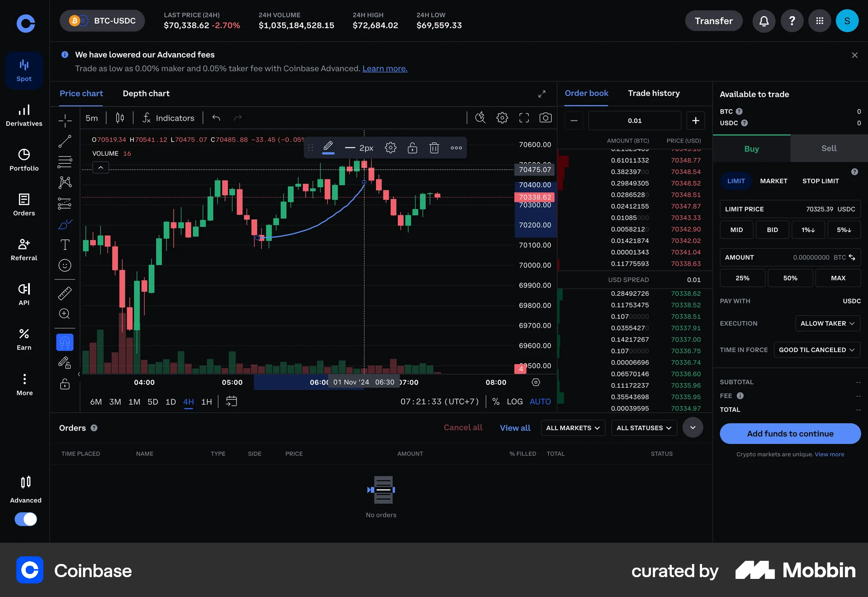Open the ALL MARKETS filter dropdown
Image resolution: width=868 pixels, height=597 pixels.
(572, 427)
